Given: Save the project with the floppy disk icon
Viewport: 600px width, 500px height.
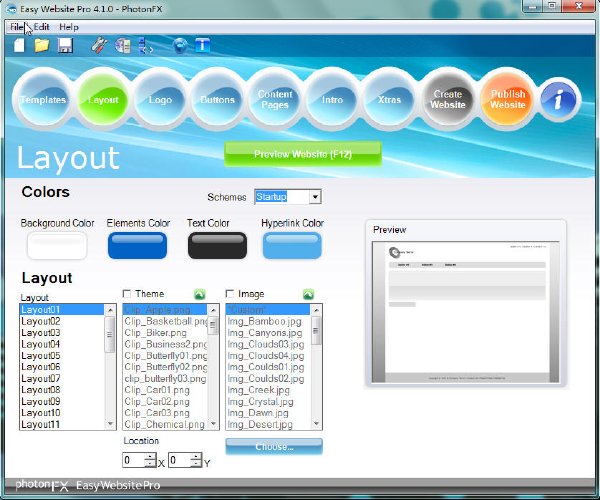Looking at the screenshot, I should (x=65, y=45).
